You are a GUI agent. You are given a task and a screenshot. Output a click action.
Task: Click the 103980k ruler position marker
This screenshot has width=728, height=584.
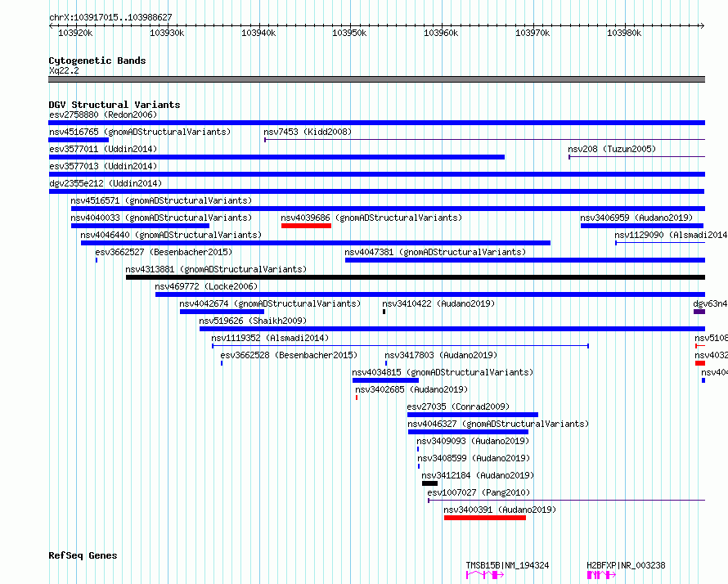coord(624,33)
